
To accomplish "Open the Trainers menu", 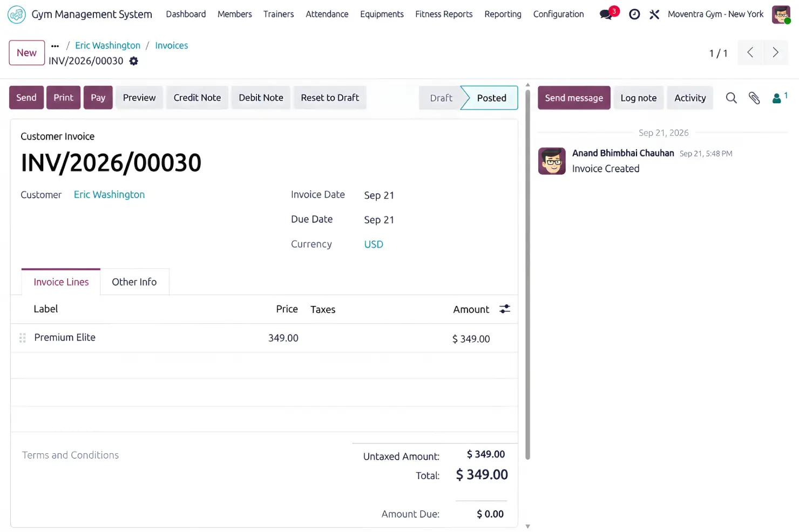I will tap(279, 14).
